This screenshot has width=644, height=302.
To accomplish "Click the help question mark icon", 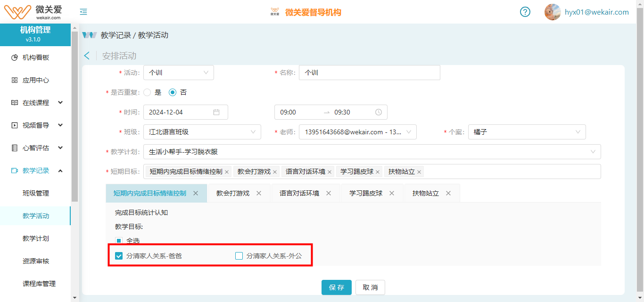I will click(525, 12).
